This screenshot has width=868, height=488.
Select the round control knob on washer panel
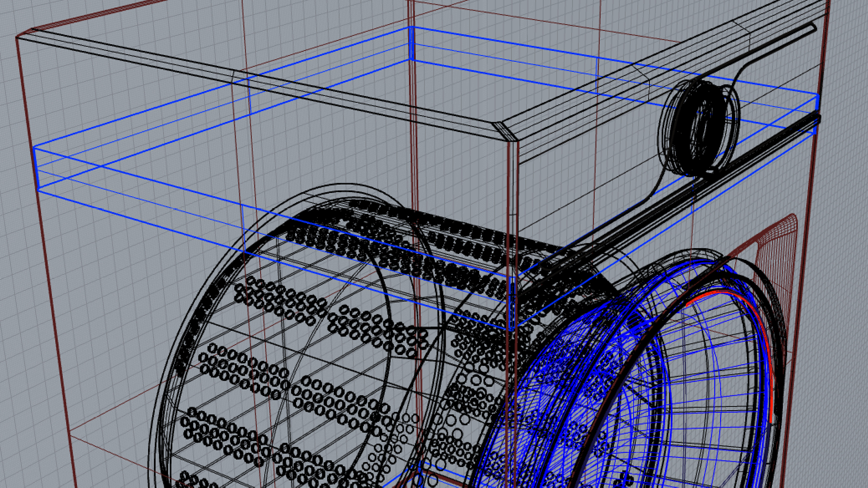(x=698, y=128)
